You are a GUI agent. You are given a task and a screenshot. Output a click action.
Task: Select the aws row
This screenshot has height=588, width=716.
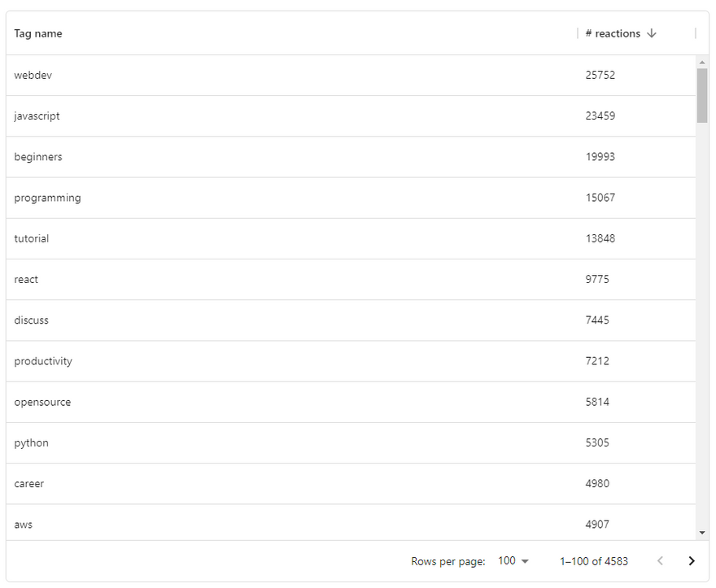pos(351,523)
